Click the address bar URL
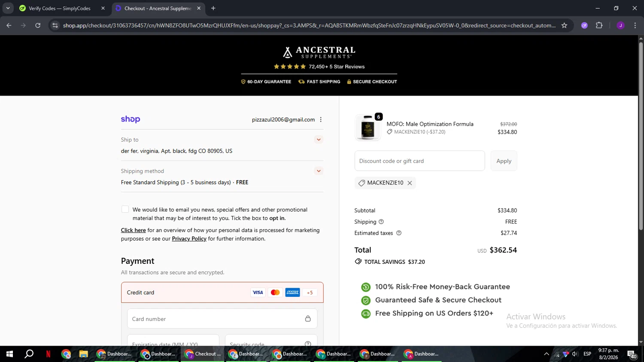This screenshot has height=362, width=644. [309, 25]
